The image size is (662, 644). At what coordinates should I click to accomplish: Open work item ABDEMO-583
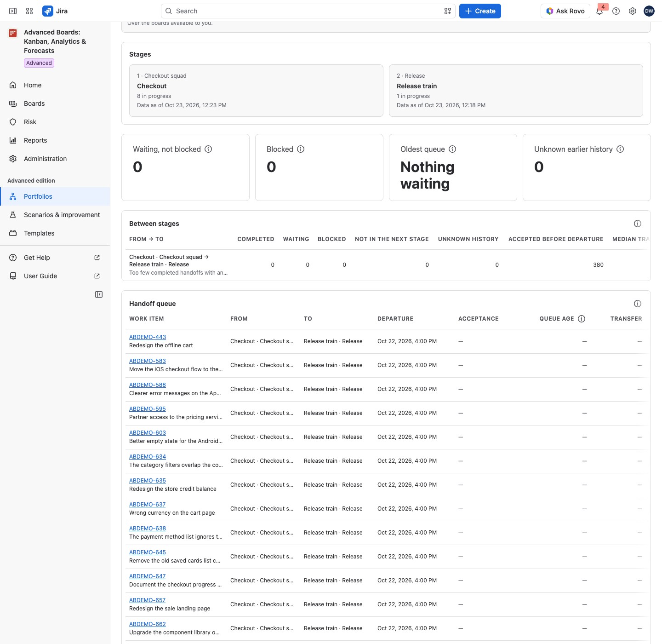coord(148,361)
